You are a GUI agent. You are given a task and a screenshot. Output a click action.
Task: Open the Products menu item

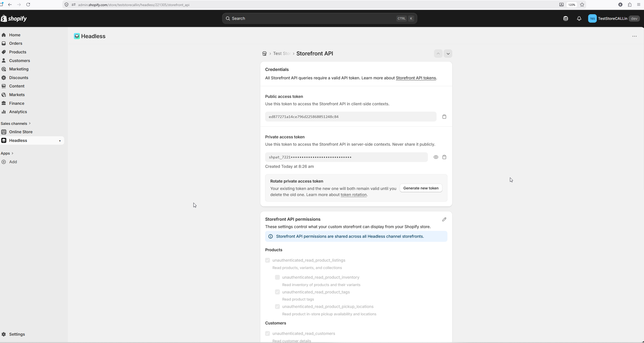(17, 52)
